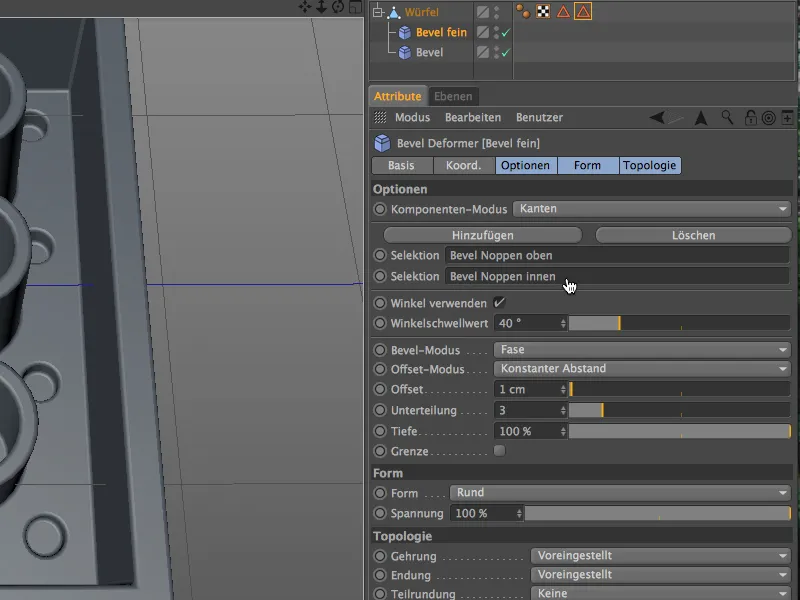Toggle Würfel visibility dots
The height and width of the screenshot is (600, 800).
click(x=496, y=12)
